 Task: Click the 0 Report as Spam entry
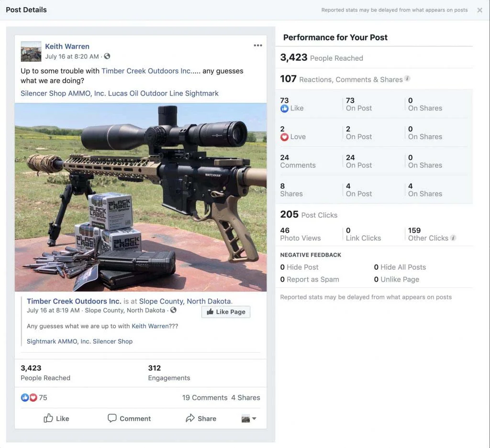[x=310, y=279]
